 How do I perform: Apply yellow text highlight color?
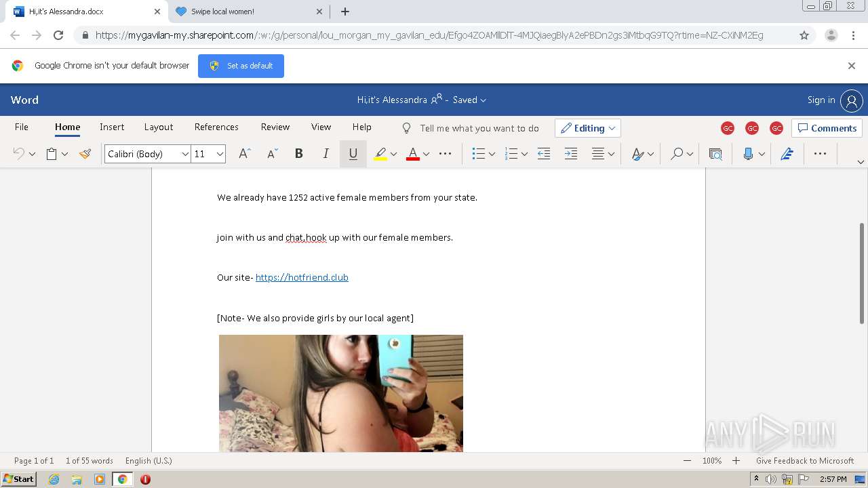point(380,154)
